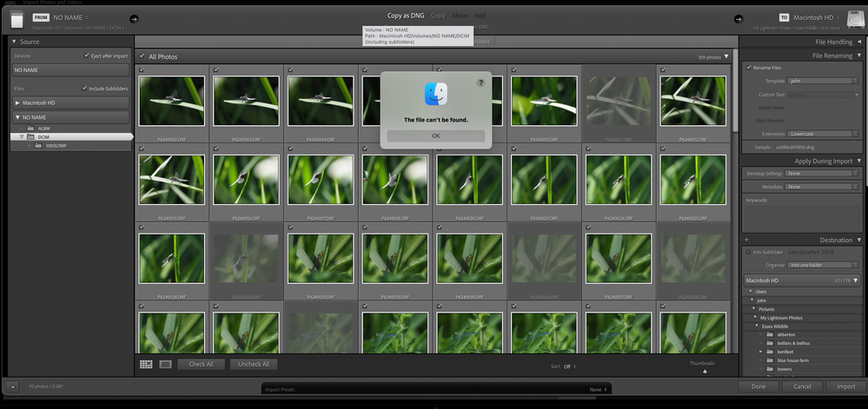The height and width of the screenshot is (409, 868).
Task: Open the Extensions dropdown set to Lowercase
Action: click(x=823, y=134)
